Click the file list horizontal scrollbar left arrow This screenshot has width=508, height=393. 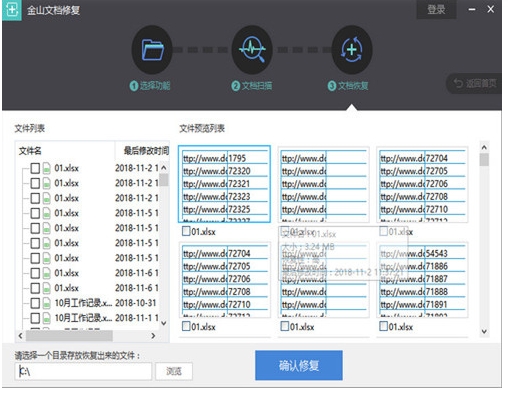coord(21,336)
